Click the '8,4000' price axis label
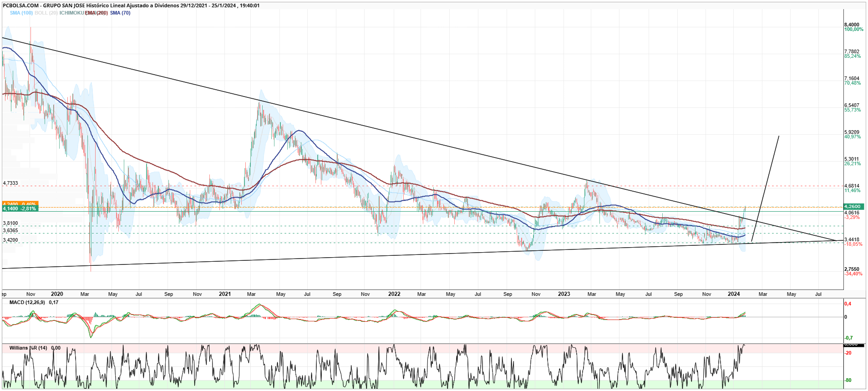This screenshot has height=391, width=868. [x=852, y=25]
